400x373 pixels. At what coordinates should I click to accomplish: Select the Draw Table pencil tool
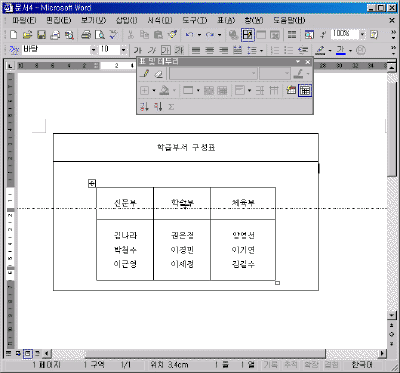[x=144, y=74]
